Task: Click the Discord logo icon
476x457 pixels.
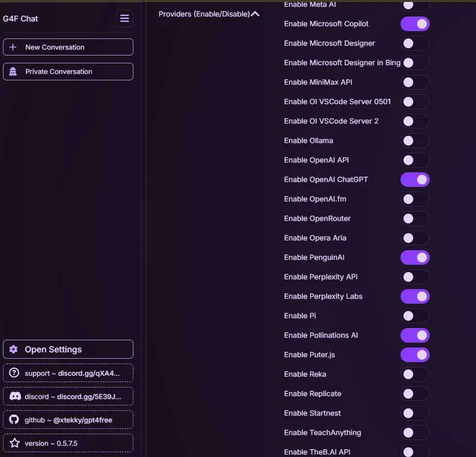Action: pos(15,396)
